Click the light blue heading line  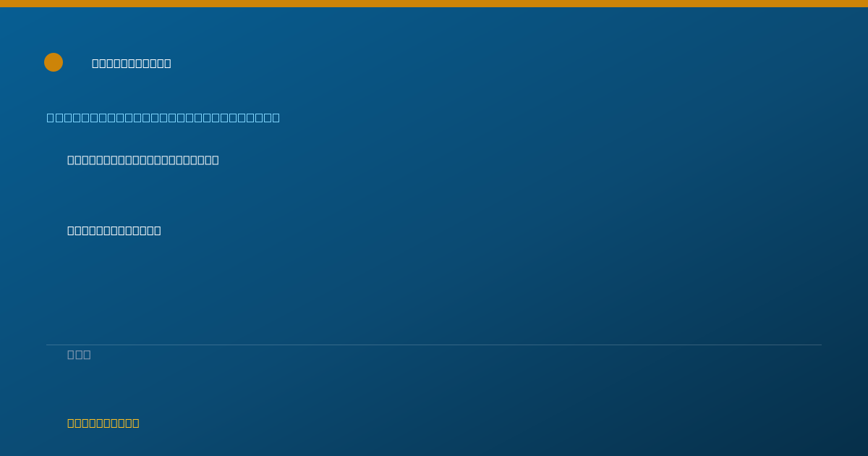tap(163, 117)
